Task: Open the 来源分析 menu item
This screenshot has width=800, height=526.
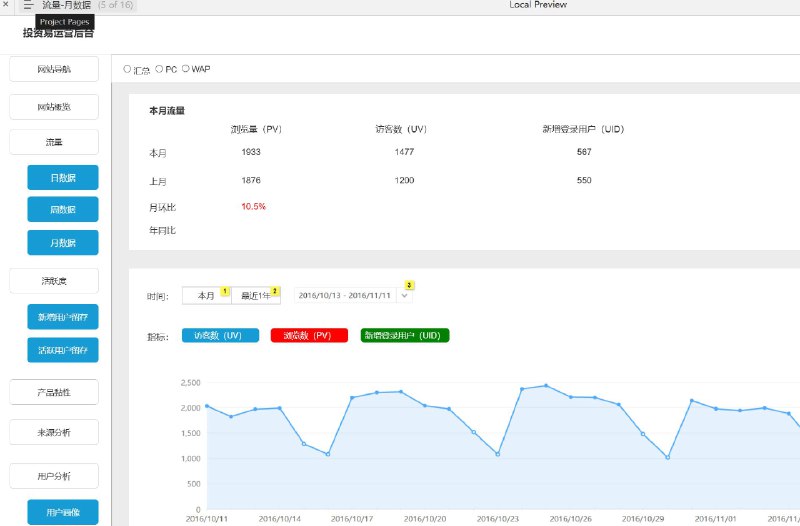Action: [x=54, y=432]
